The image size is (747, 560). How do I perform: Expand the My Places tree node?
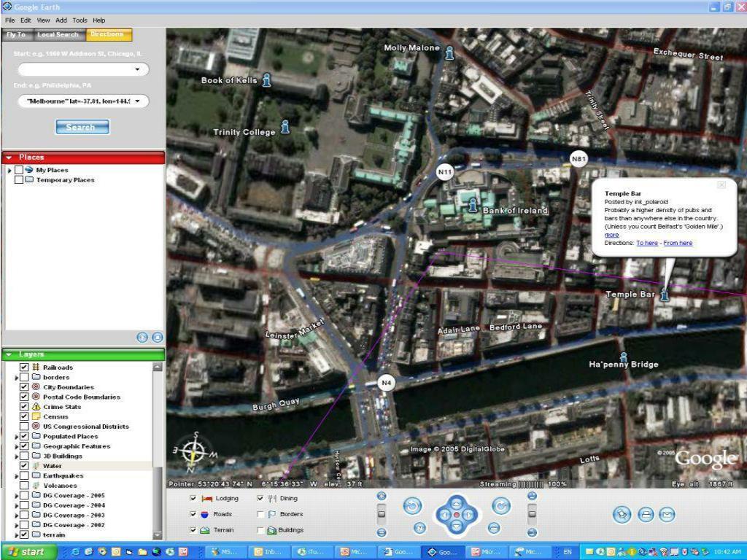click(9, 170)
